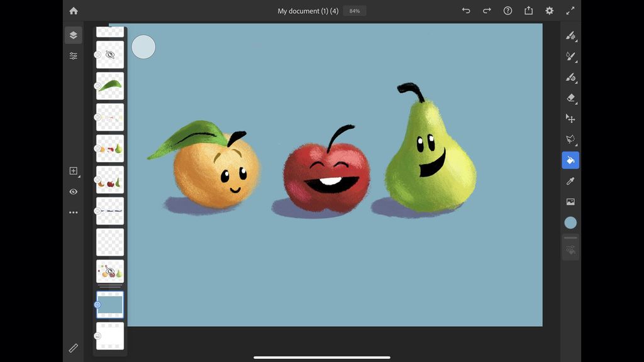Open the Layers panel
The width and height of the screenshot is (644, 362).
tap(74, 35)
